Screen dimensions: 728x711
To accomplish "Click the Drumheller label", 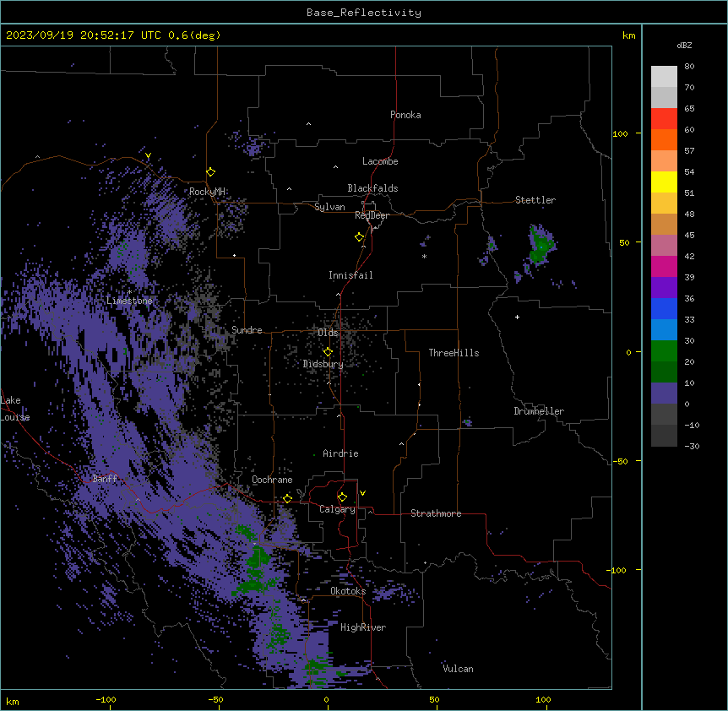I will [539, 411].
